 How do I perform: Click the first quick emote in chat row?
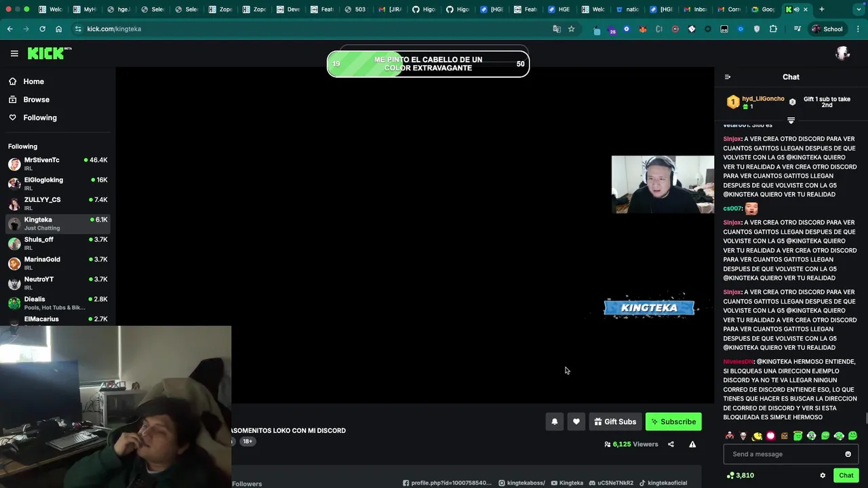coord(730,436)
